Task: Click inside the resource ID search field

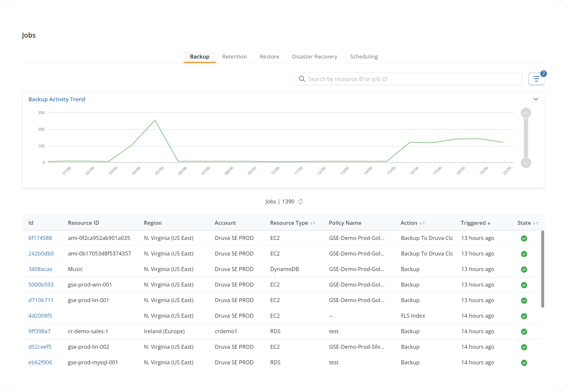Action: click(406, 79)
